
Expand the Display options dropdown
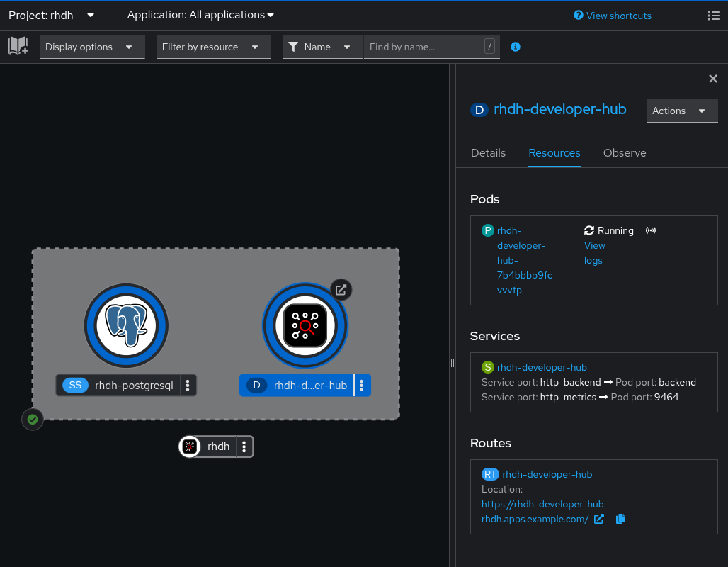(92, 47)
